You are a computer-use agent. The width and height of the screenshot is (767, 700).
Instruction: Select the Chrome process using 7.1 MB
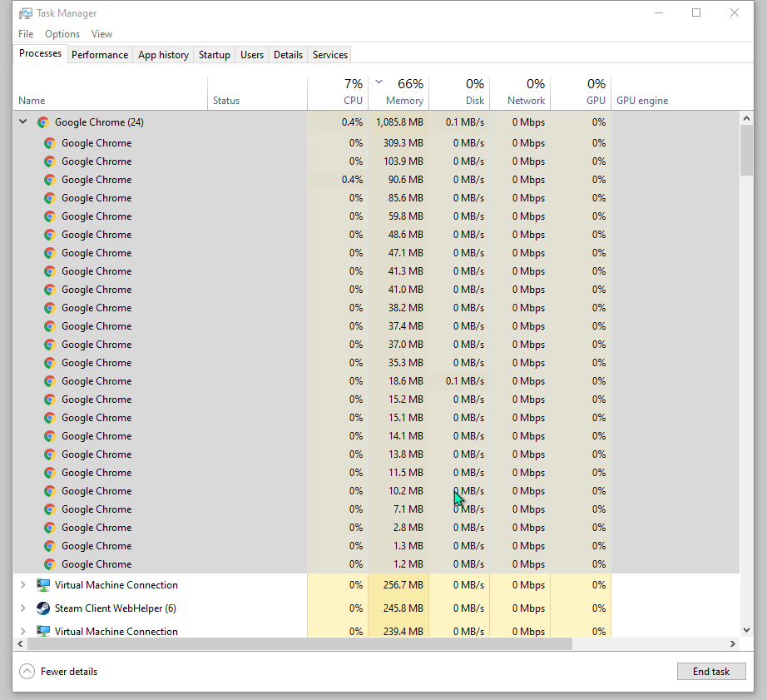click(376, 509)
